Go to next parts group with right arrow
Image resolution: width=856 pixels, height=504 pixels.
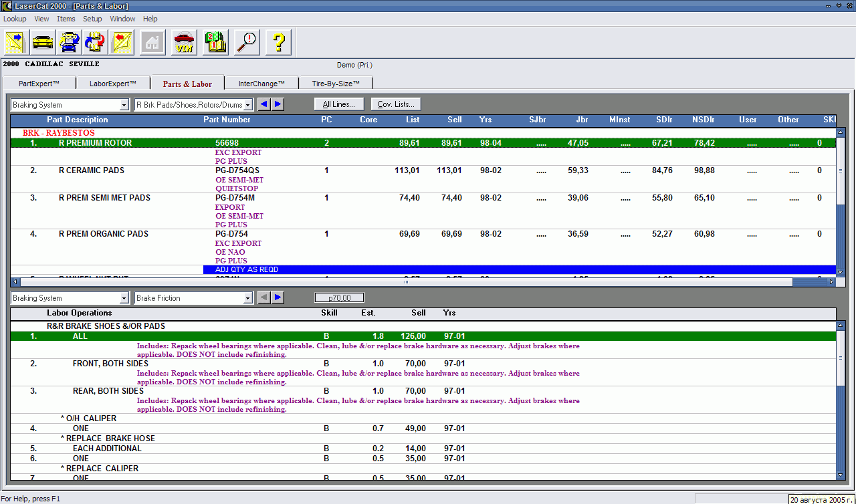coord(278,104)
